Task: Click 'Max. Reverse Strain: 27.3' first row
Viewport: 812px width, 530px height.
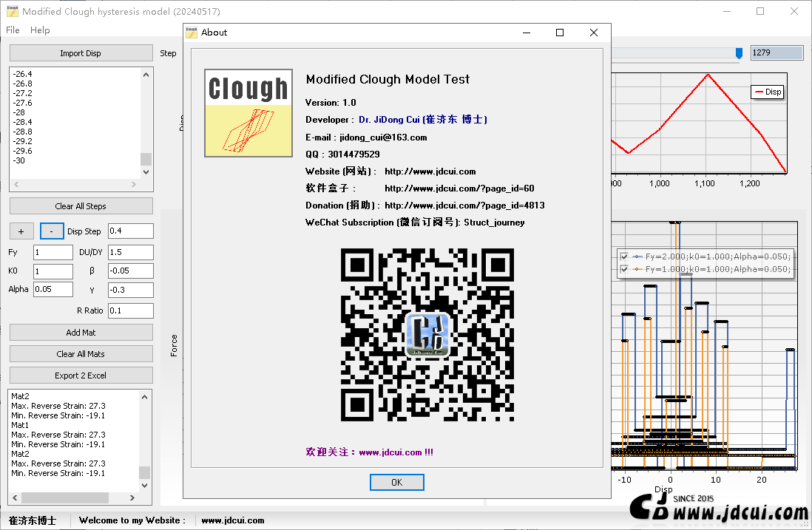Action: (58, 406)
